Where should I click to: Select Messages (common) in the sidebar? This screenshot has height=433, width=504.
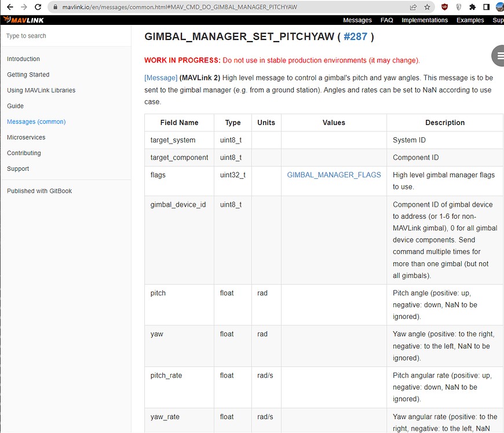tap(36, 122)
